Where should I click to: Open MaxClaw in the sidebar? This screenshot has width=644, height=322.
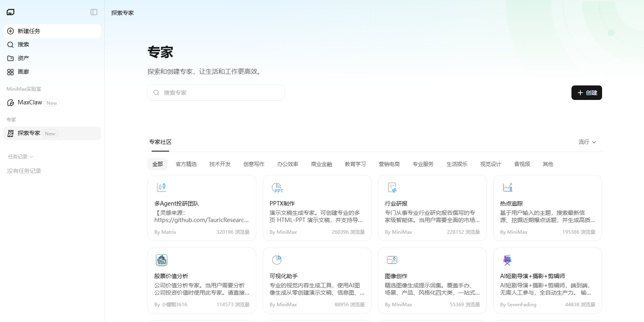[x=30, y=103]
